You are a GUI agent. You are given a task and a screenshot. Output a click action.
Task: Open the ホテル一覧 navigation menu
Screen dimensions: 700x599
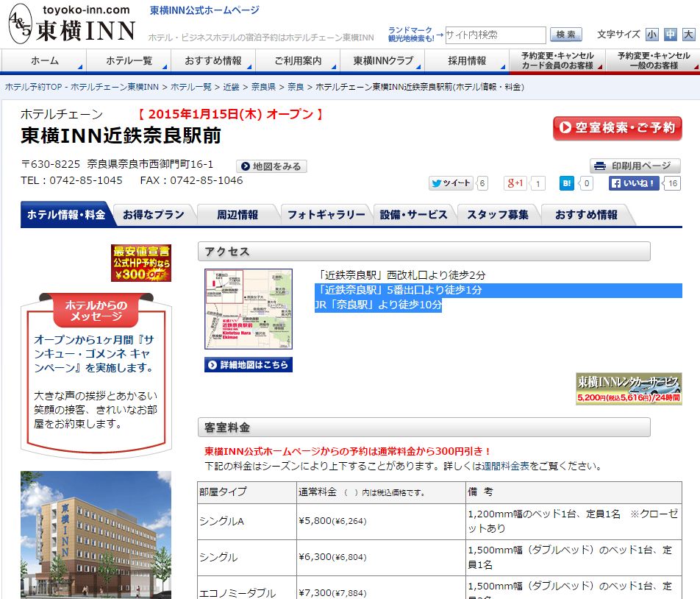coord(129,61)
